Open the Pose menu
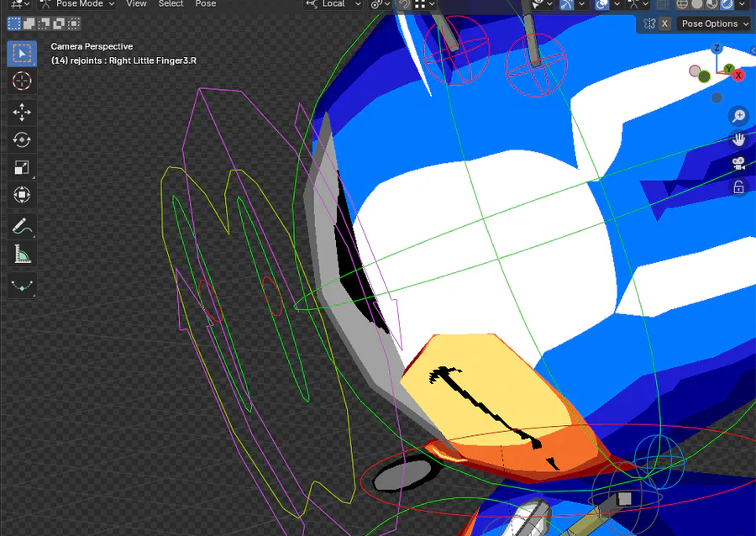Screen dimensions: 756x536 (x=206, y=4)
